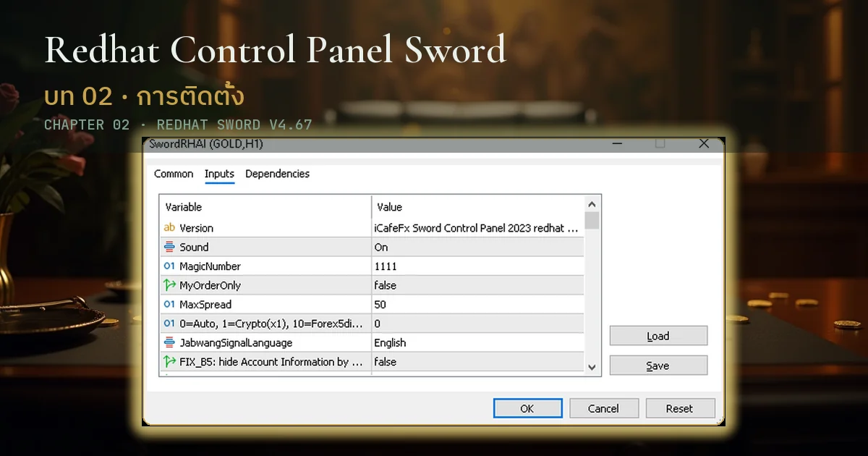868x456 pixels.
Task: Select the MyOrderOnly variable name
Action: pyautogui.click(x=210, y=285)
